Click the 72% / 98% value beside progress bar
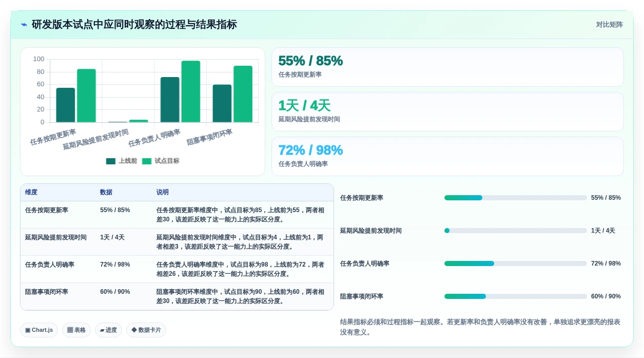 (606, 263)
